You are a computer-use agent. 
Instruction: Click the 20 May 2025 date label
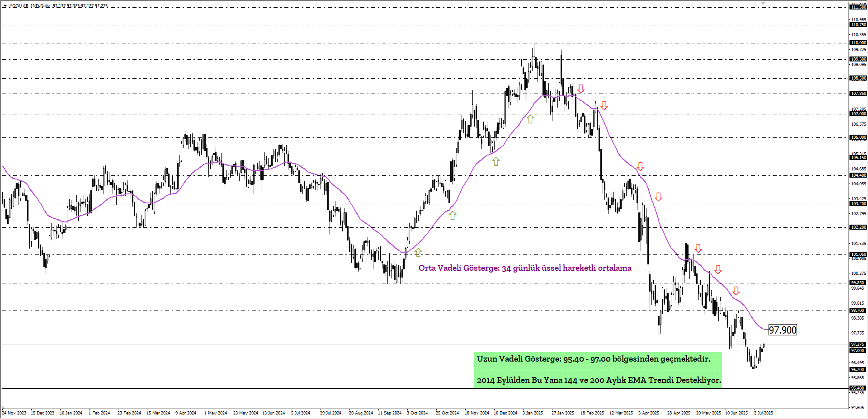(x=708, y=413)
